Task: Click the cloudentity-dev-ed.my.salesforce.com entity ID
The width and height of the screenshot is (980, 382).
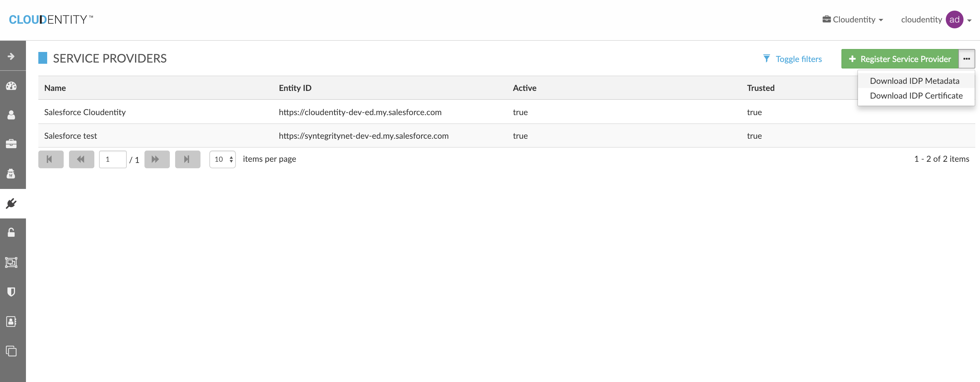Action: point(360,112)
